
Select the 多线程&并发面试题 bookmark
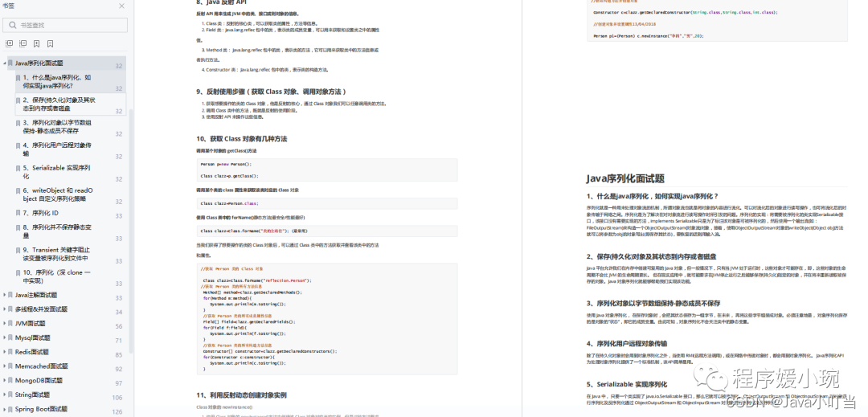(41, 309)
